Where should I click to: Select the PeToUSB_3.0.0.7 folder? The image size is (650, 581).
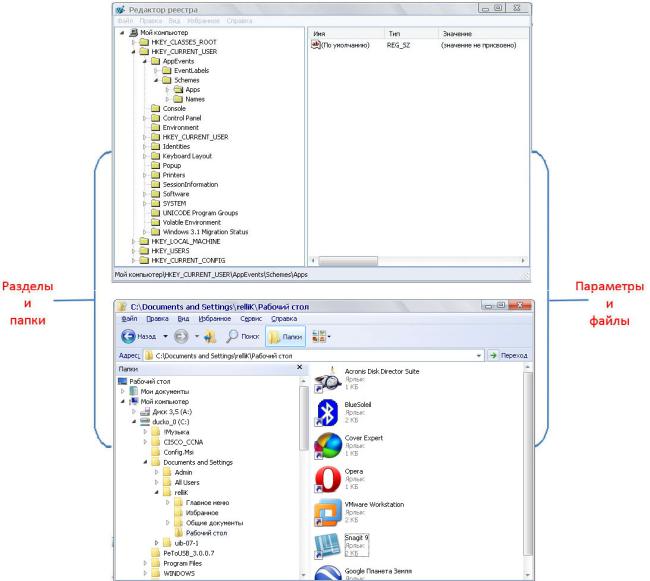pyautogui.click(x=189, y=553)
